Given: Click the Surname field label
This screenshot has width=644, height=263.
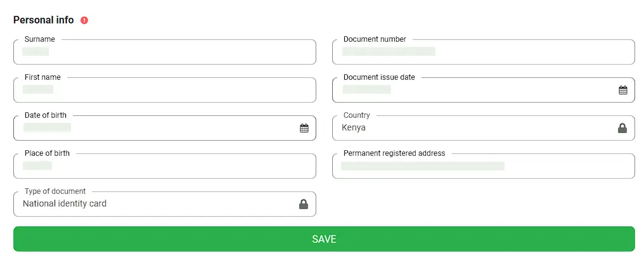Looking at the screenshot, I should (40, 39).
